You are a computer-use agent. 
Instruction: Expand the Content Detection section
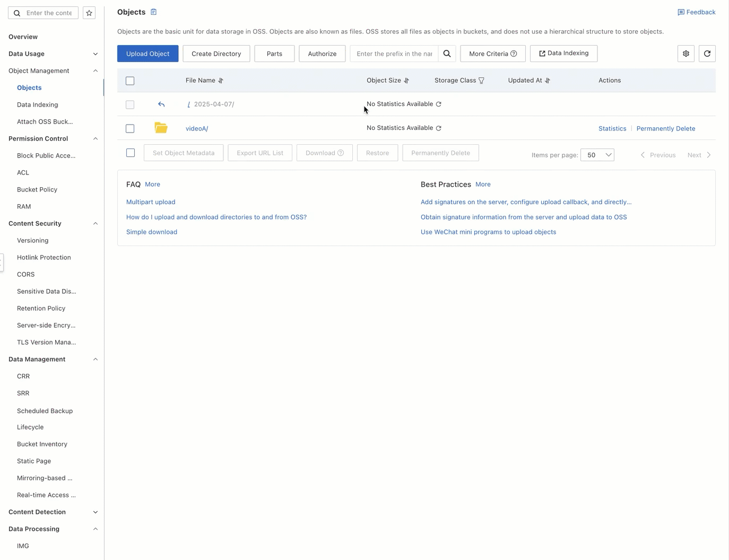tap(96, 512)
